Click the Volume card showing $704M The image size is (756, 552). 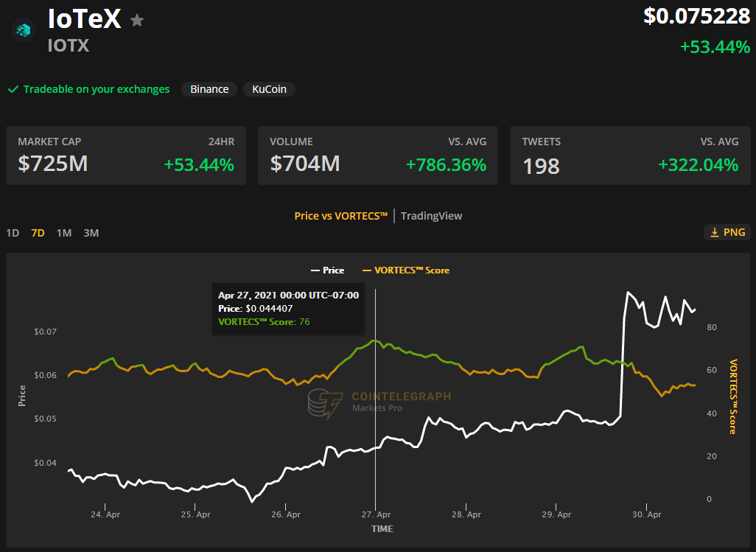[378, 156]
